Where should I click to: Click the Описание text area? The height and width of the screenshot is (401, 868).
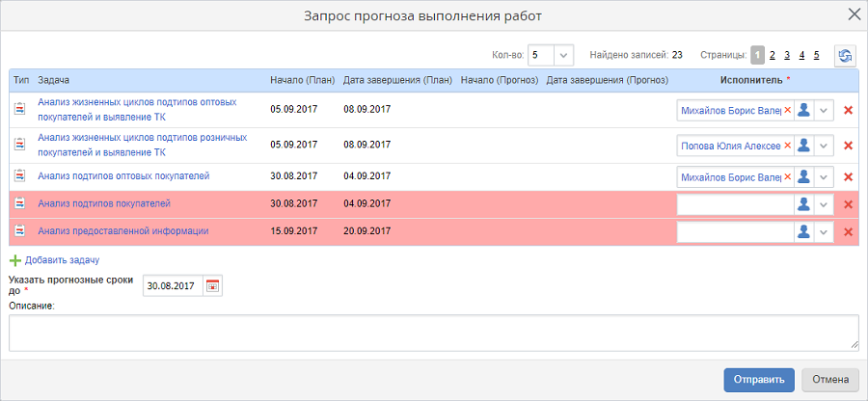(433, 333)
